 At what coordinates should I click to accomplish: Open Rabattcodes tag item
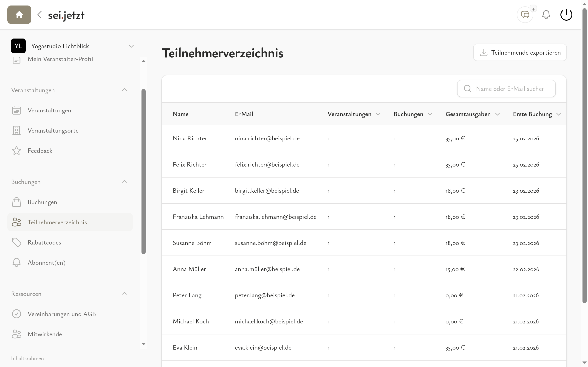(44, 242)
